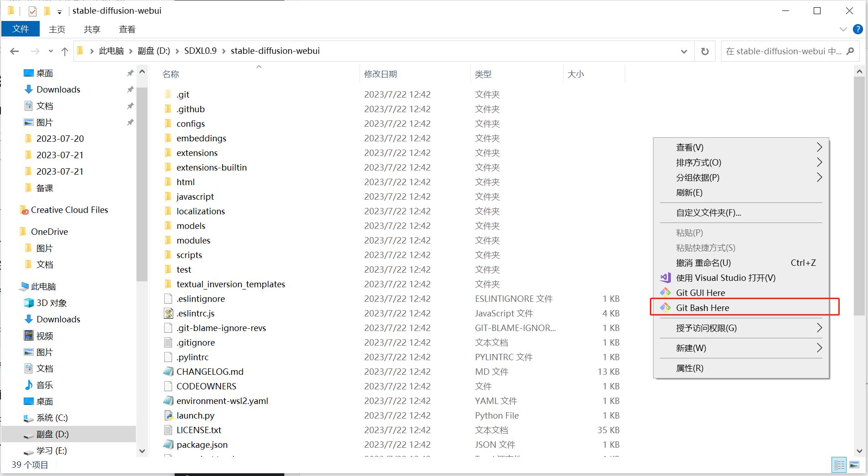Open the 主页 ribbon tab
The height and width of the screenshot is (476, 868).
(57, 29)
